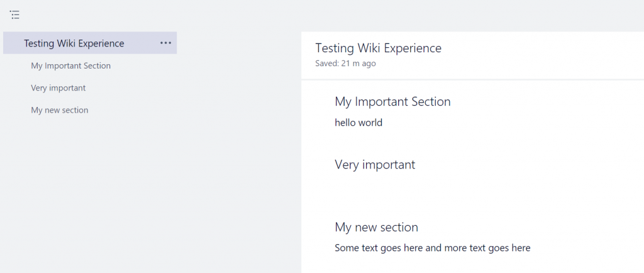Place cursor in the hello world paragraph
644x273 pixels.
point(358,122)
